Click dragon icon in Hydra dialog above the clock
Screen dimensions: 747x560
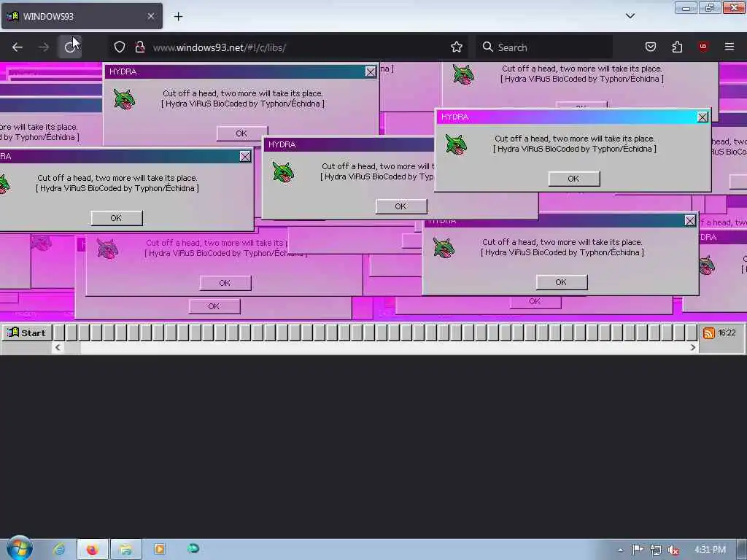(x=444, y=248)
